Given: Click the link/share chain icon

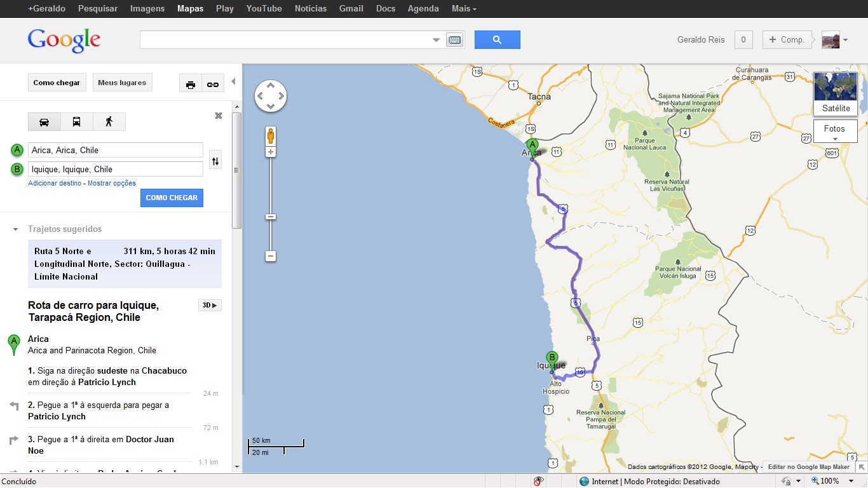Looking at the screenshot, I should 213,84.
